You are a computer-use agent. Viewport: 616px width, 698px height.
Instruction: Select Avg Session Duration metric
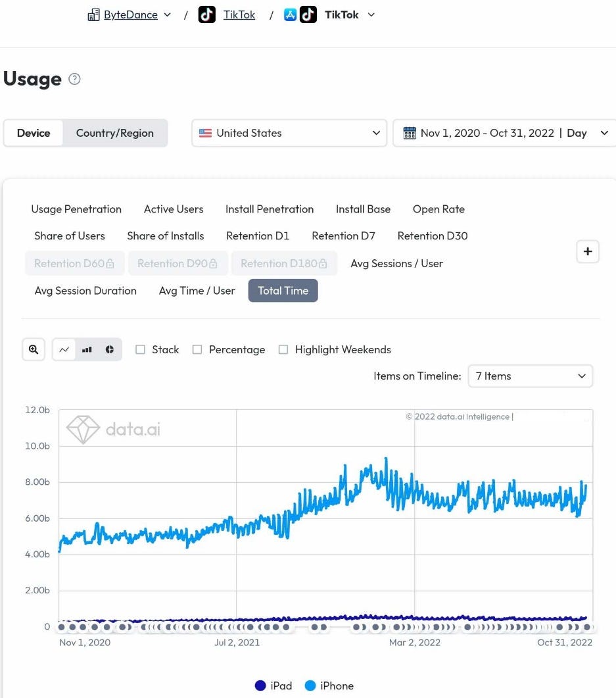[85, 291]
